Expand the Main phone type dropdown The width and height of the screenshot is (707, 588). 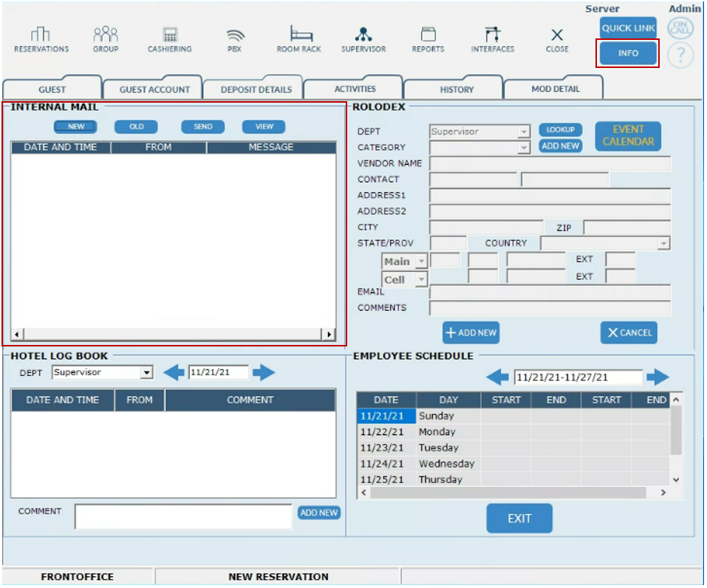point(421,261)
